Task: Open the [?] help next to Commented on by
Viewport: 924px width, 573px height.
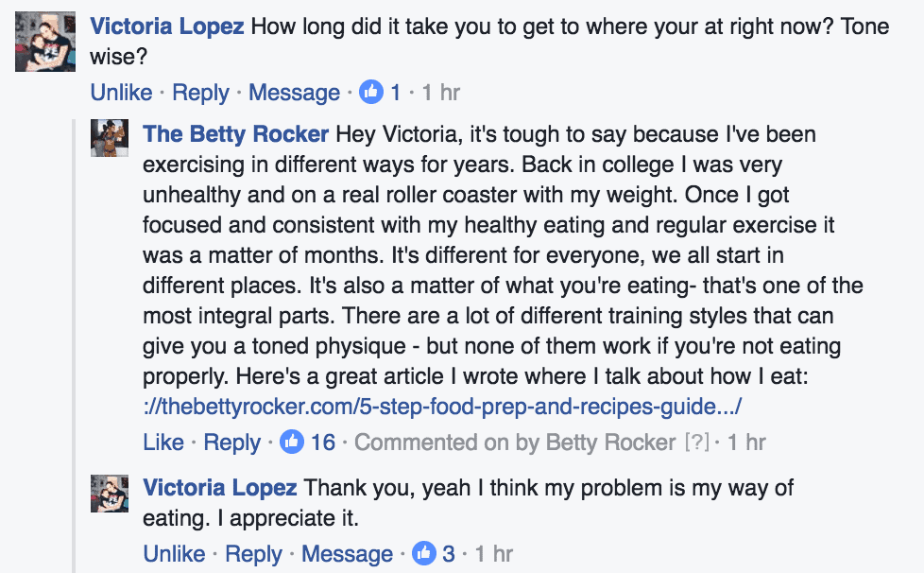Action: point(697,443)
